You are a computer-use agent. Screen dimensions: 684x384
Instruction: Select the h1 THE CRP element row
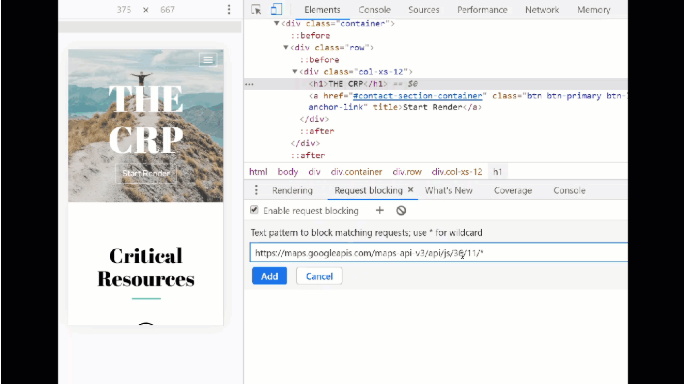click(436, 84)
